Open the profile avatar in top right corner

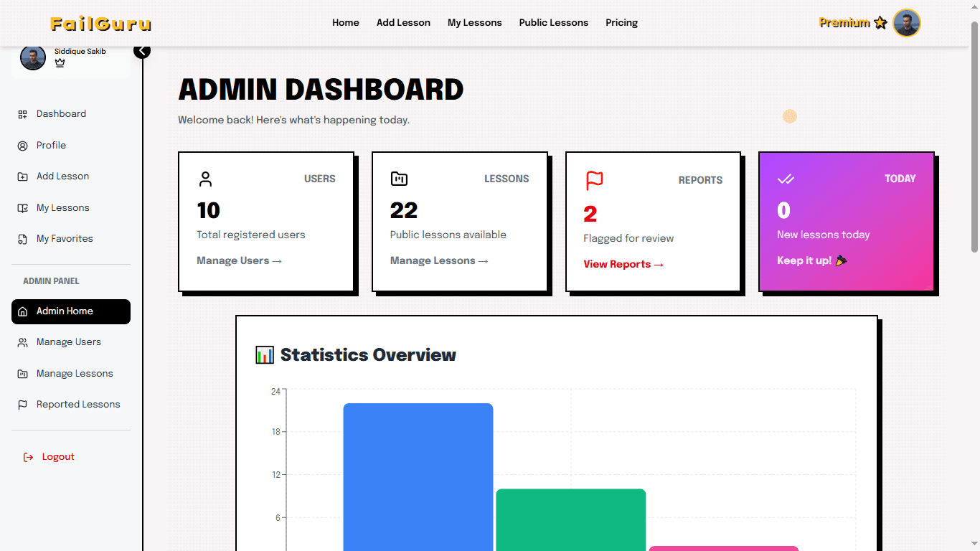click(906, 22)
